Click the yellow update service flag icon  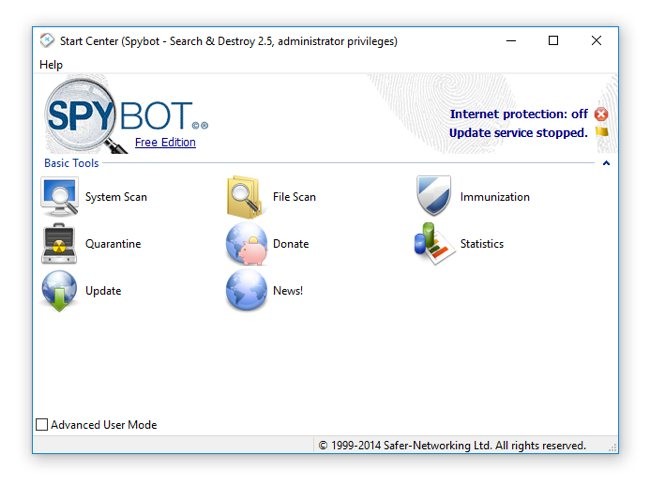coord(601,132)
